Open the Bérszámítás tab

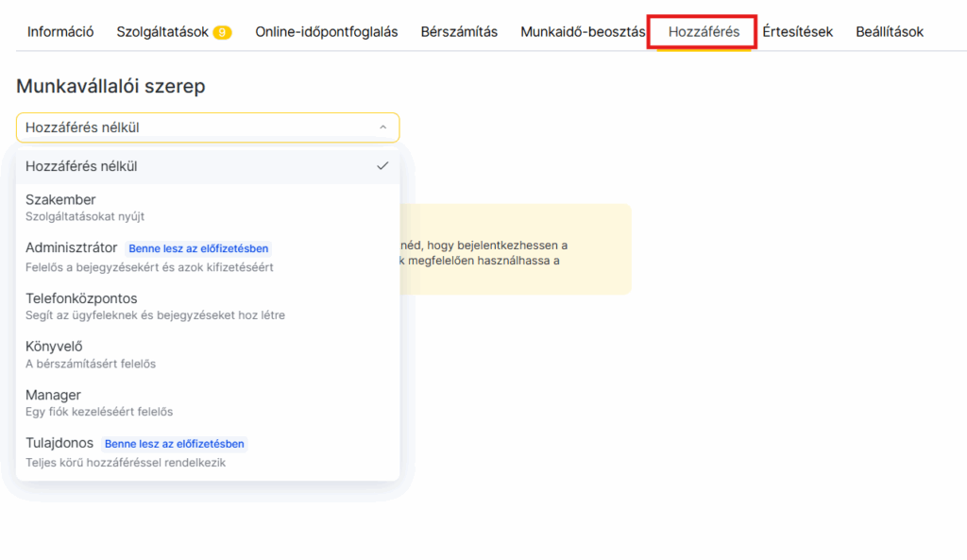pyautogui.click(x=459, y=32)
